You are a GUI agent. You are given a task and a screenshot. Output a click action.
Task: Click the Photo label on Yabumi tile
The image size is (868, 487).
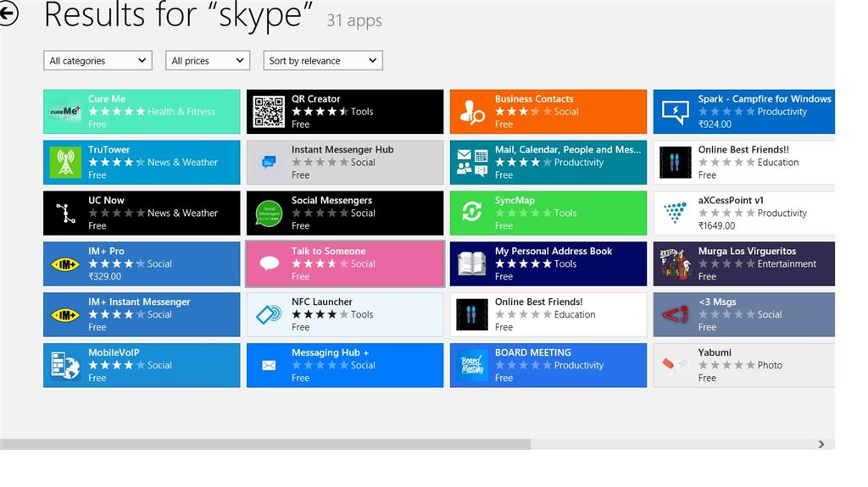pos(770,365)
